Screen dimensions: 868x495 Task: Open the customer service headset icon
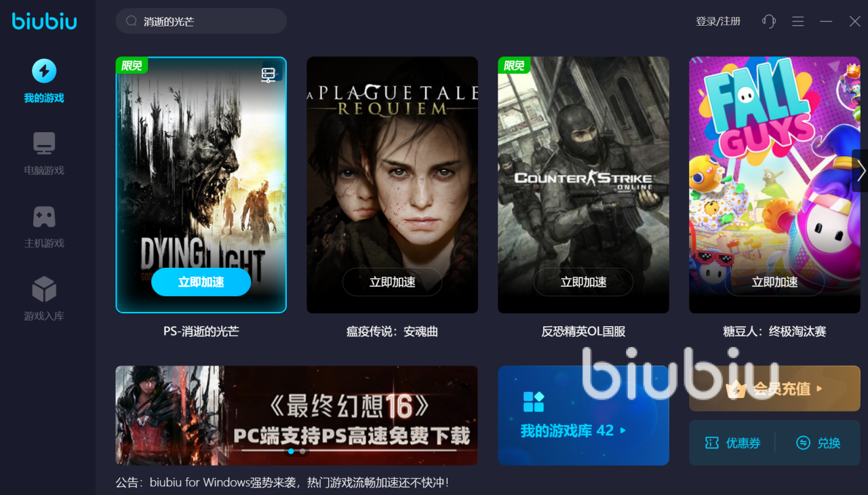768,21
